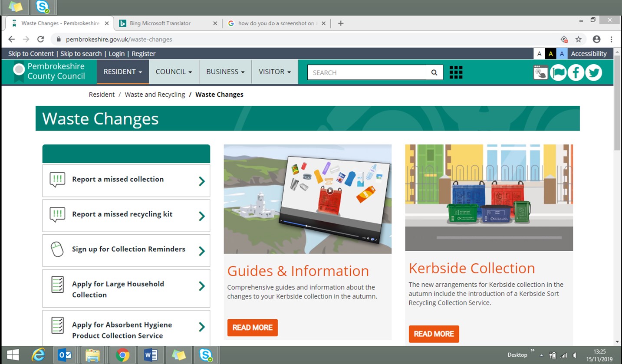The height and width of the screenshot is (364, 622).
Task: Bookmark this page with the star icon
Action: tap(579, 39)
